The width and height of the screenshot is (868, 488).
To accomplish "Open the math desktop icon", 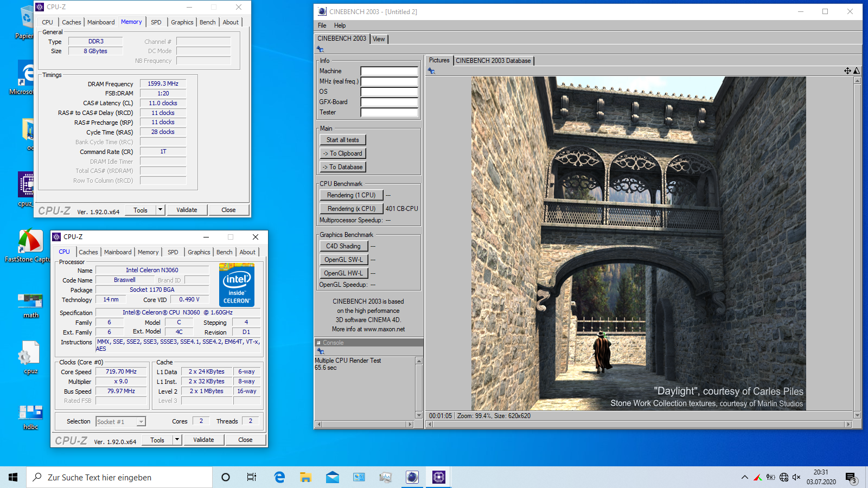I will [30, 305].
